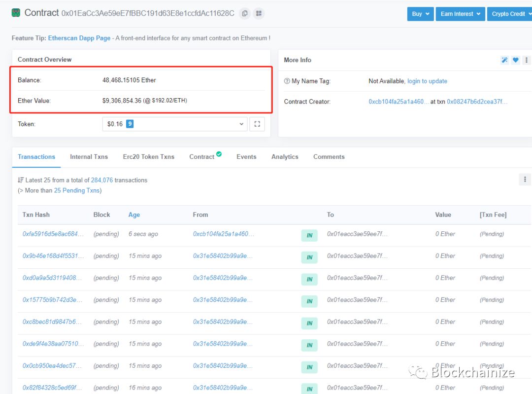This screenshot has width=532, height=394.
Task: Open transaction 0xc8bec81d9847b6
Action: 52,322
